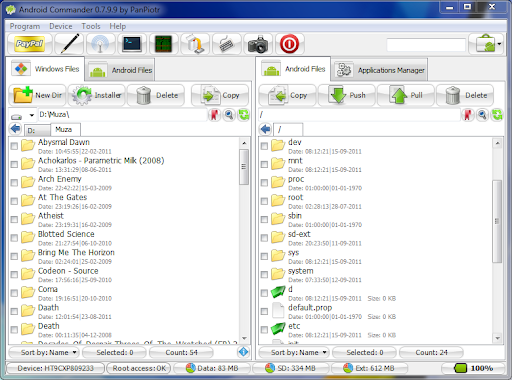The height and width of the screenshot is (380, 512).
Task: Click the blue info icon
Action: pyautogui.click(x=244, y=352)
